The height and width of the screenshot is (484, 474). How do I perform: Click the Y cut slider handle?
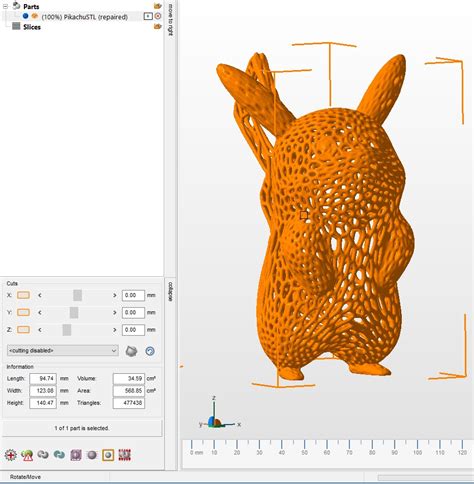coord(74,313)
